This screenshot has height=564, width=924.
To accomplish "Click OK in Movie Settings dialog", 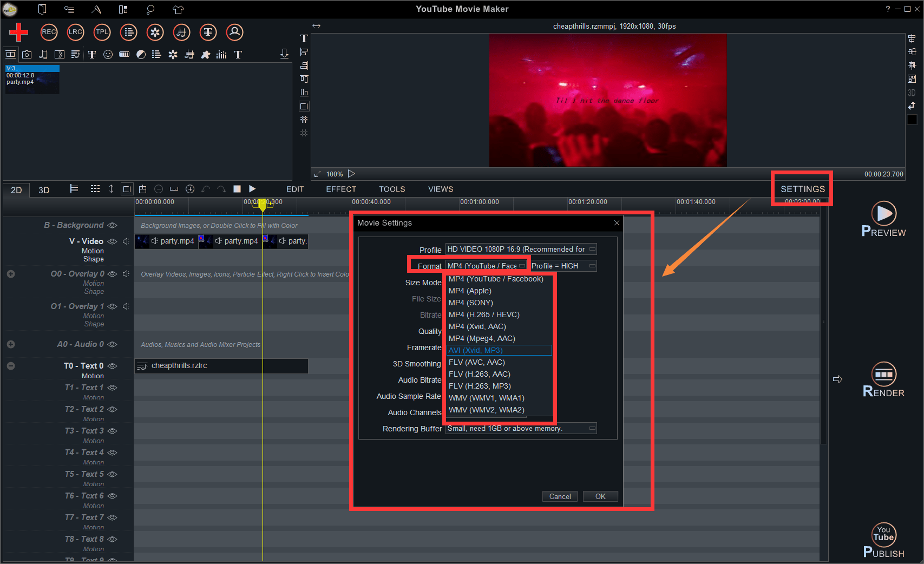I will (600, 496).
